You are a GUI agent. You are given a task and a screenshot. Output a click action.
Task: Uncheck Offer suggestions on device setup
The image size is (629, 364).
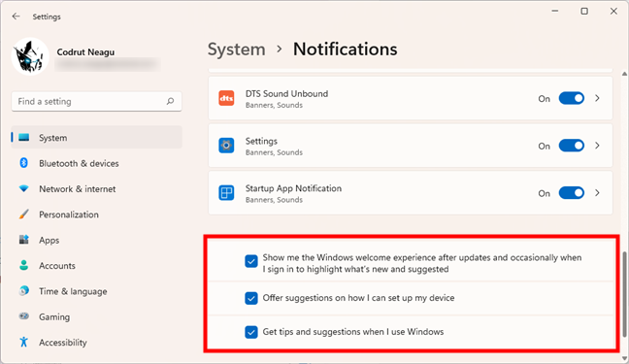251,298
